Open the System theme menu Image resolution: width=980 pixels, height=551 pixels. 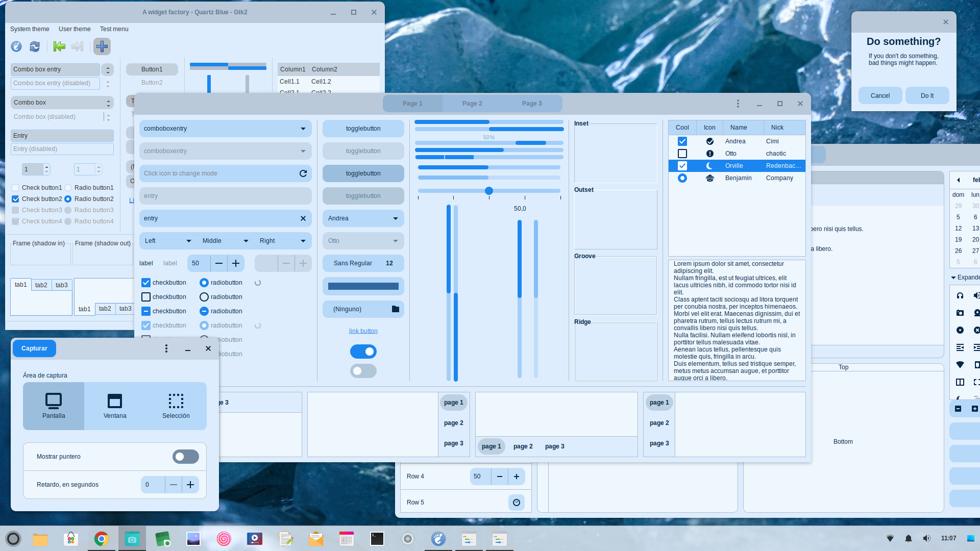[x=30, y=29]
